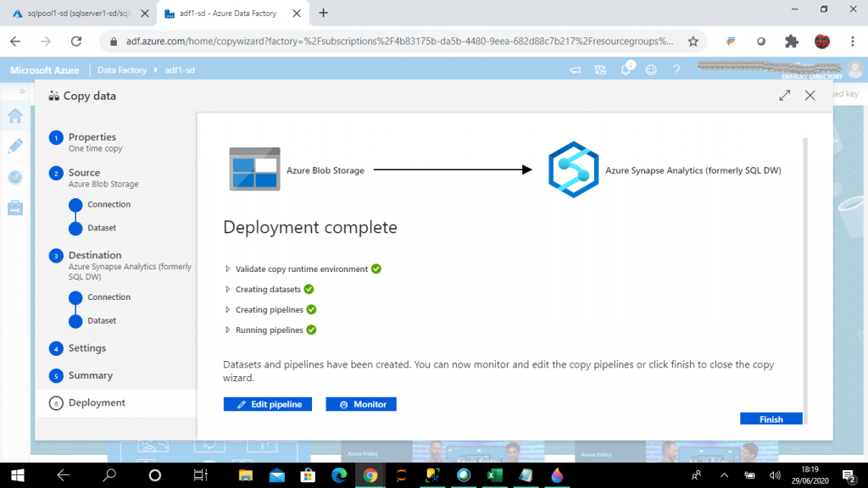
Task: Go to step 4 Settings
Action: coord(87,348)
